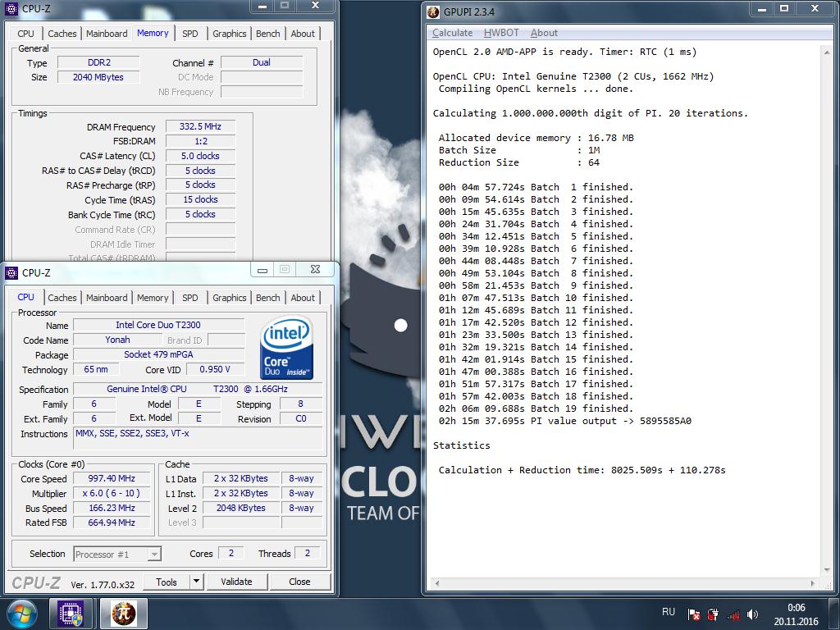Switch to Memory tab in bottom CPU-Z window
Screen dimensions: 840x630
tap(153, 297)
